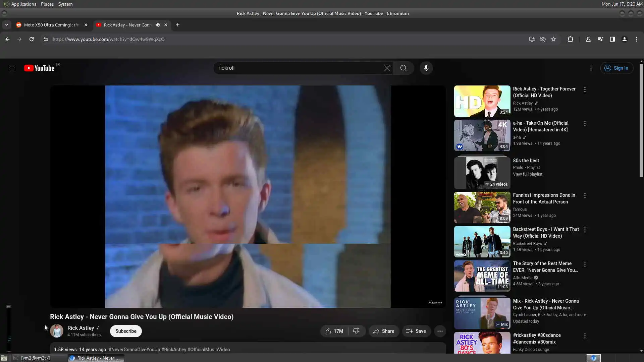Subscribe to Rick Astley channel
The width and height of the screenshot is (644, 362).
(x=126, y=331)
